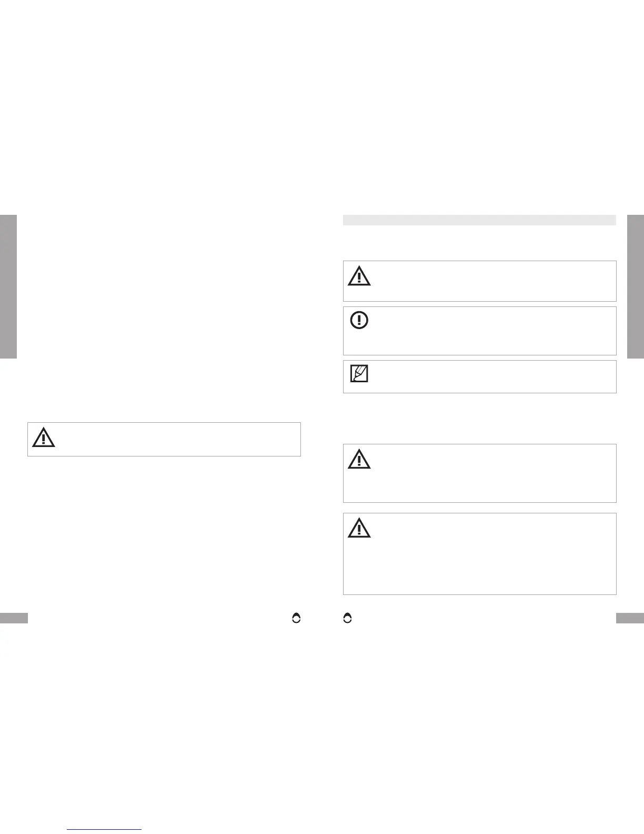Click the small gray footer block at bottom-right

click(x=630, y=618)
